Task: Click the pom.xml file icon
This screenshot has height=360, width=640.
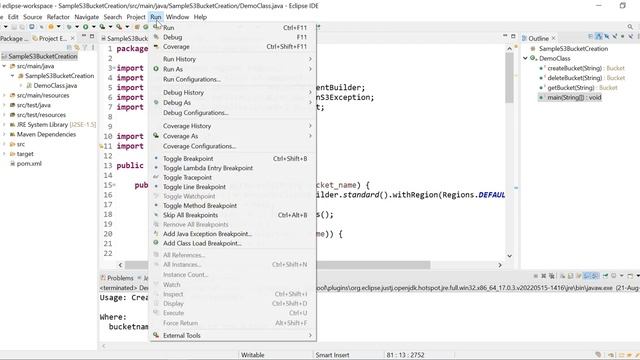Action: (12, 164)
